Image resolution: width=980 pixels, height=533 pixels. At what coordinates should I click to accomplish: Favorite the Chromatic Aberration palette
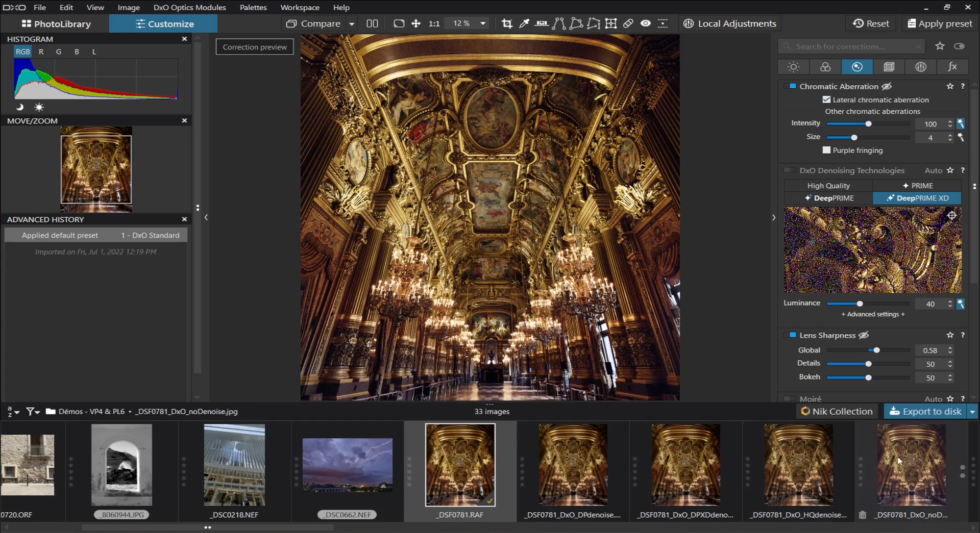pyautogui.click(x=950, y=86)
